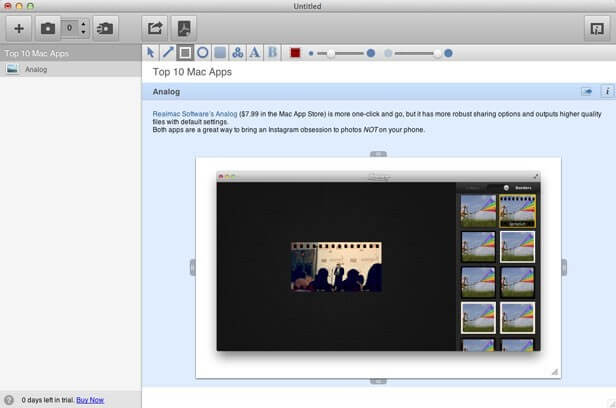This screenshot has height=408, width=616.
Task: Click the step description text starting 'Both apps are'
Action: [x=288, y=130]
